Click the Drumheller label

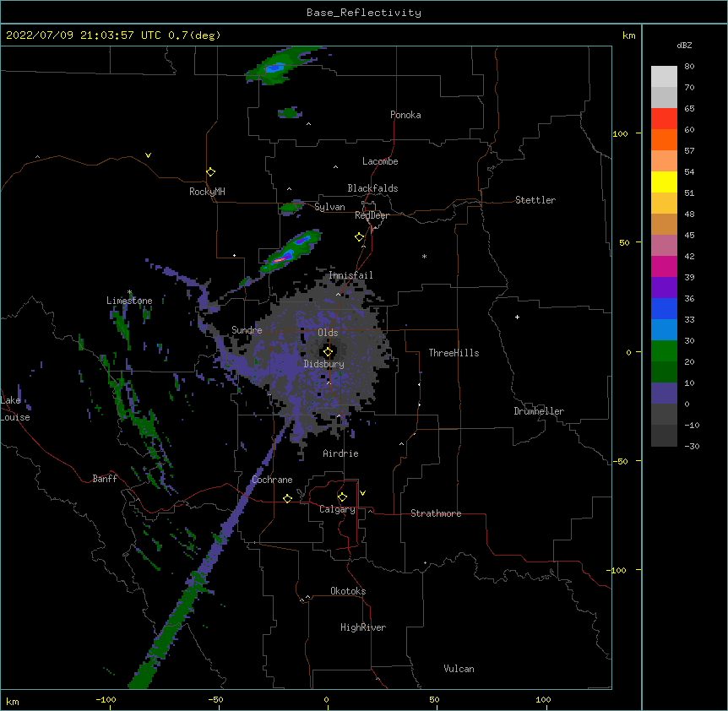[539, 411]
